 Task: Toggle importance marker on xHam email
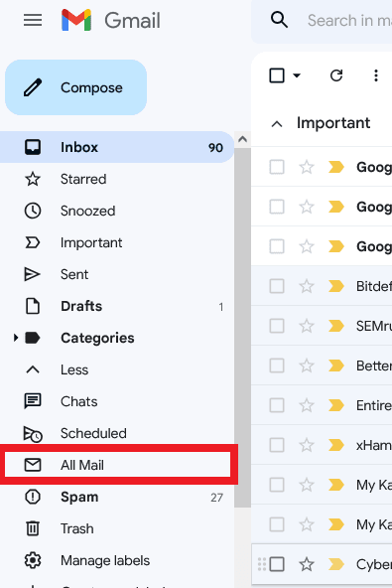point(335,445)
